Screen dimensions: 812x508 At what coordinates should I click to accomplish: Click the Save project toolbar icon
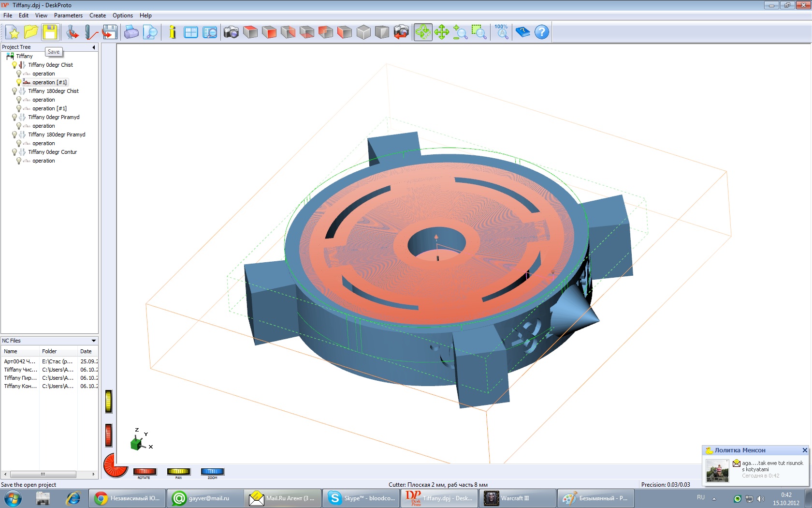[50, 32]
